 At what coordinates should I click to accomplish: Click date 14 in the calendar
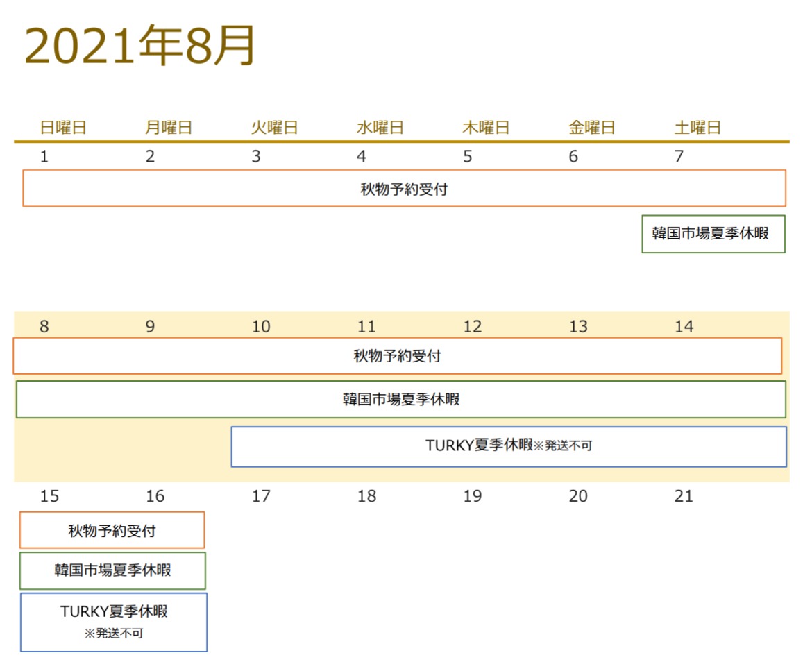tap(684, 327)
